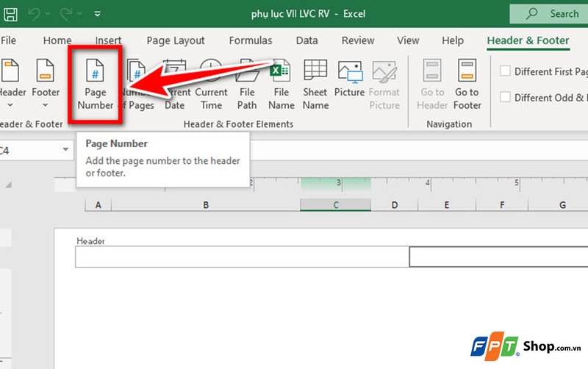Screen dimensions: 588x369
Task: Switch to the Data tab
Action: coord(306,40)
